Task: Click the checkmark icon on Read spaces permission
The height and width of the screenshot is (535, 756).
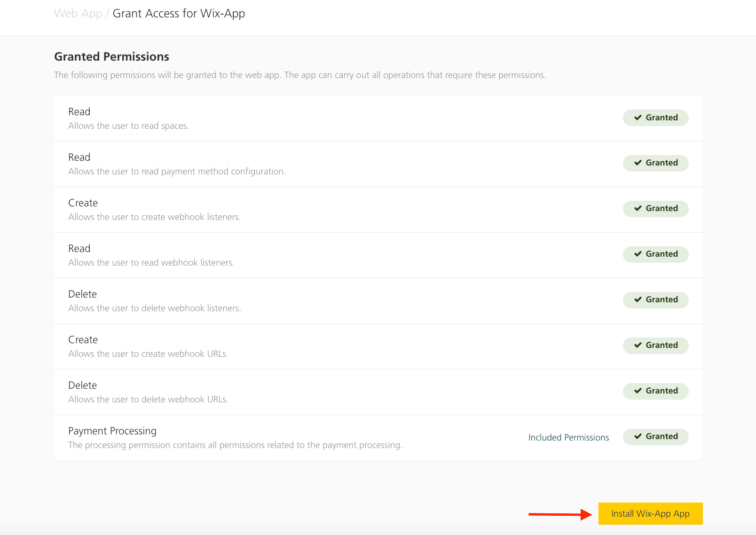Action: tap(639, 118)
